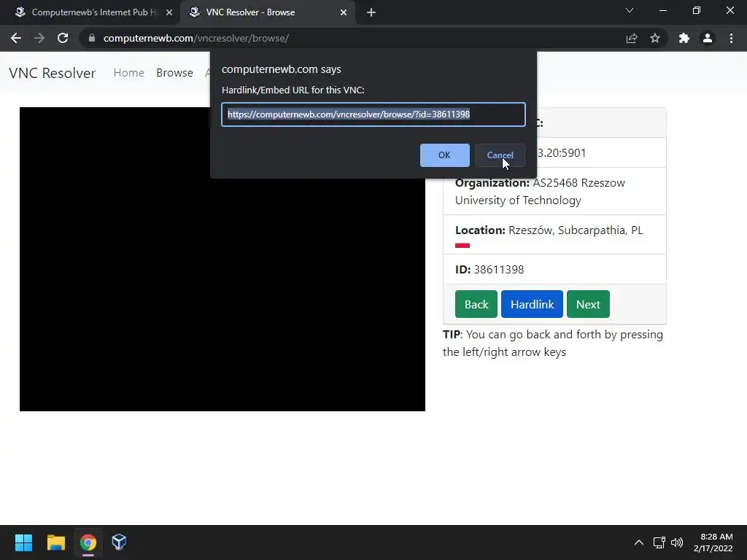Viewport: 747px width, 560px height.
Task: Click the address bar URL
Action: (196, 38)
